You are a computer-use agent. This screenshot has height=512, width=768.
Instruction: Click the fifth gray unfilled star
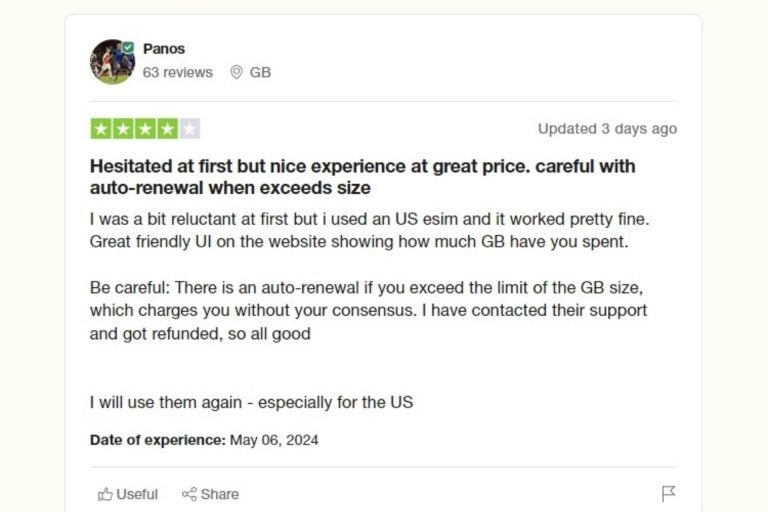click(190, 128)
